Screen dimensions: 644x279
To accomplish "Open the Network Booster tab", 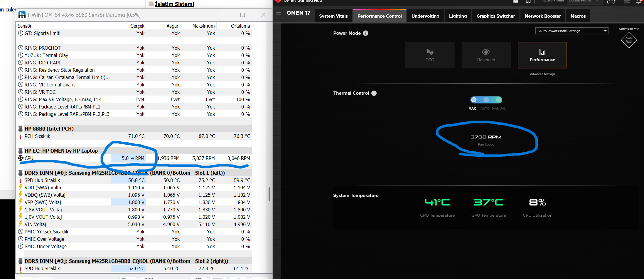I will 543,16.
